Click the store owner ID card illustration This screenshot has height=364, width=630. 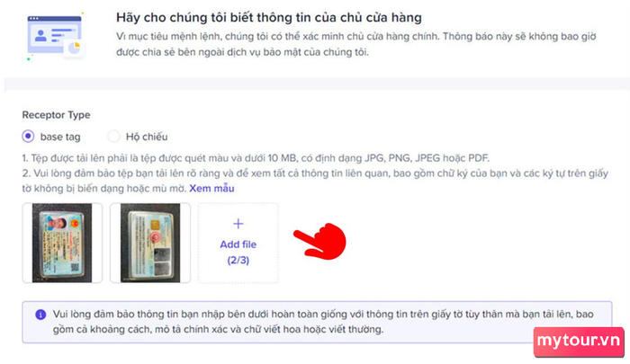coord(55,37)
